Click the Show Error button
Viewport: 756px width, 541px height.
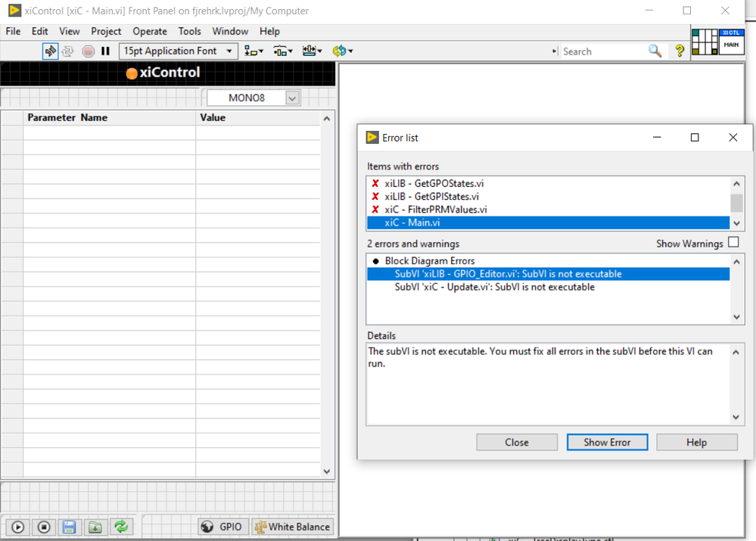607,442
